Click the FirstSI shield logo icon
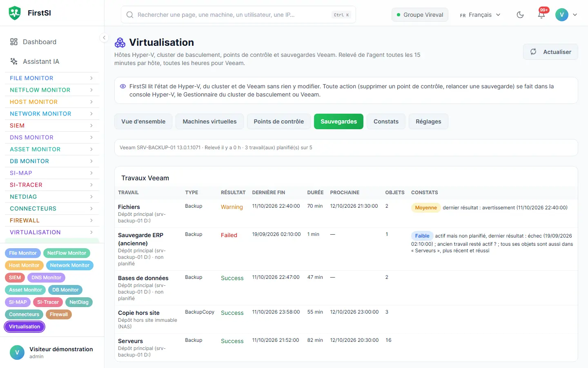 pos(15,13)
